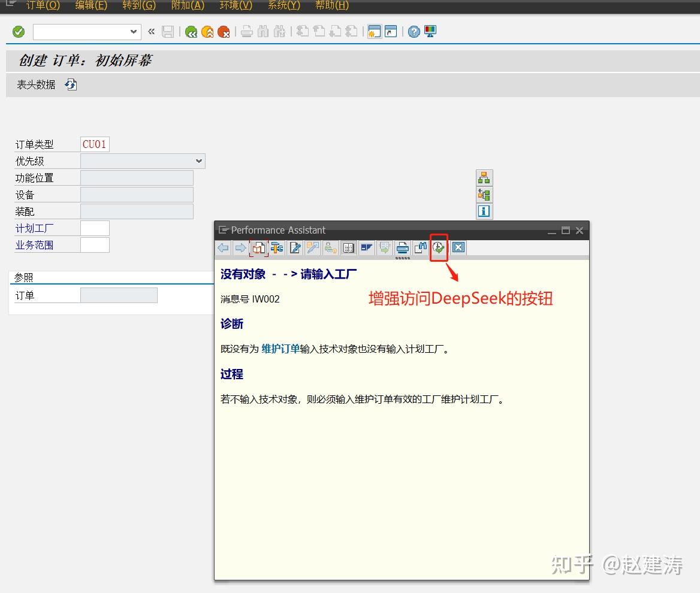700x593 pixels.
Task: Click the Help question mark icon
Action: coord(414,31)
